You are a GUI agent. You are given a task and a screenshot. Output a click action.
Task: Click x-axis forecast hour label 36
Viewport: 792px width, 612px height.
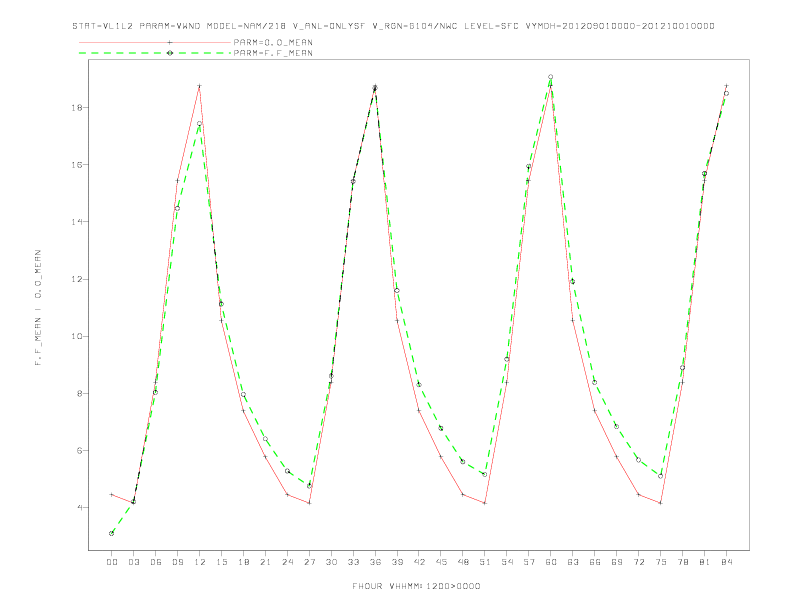pos(375,562)
